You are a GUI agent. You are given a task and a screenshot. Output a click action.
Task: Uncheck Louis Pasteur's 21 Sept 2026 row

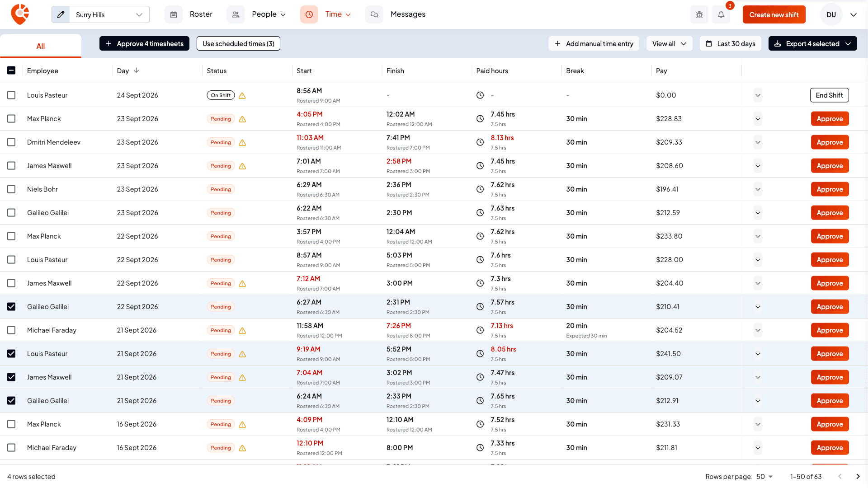point(11,354)
